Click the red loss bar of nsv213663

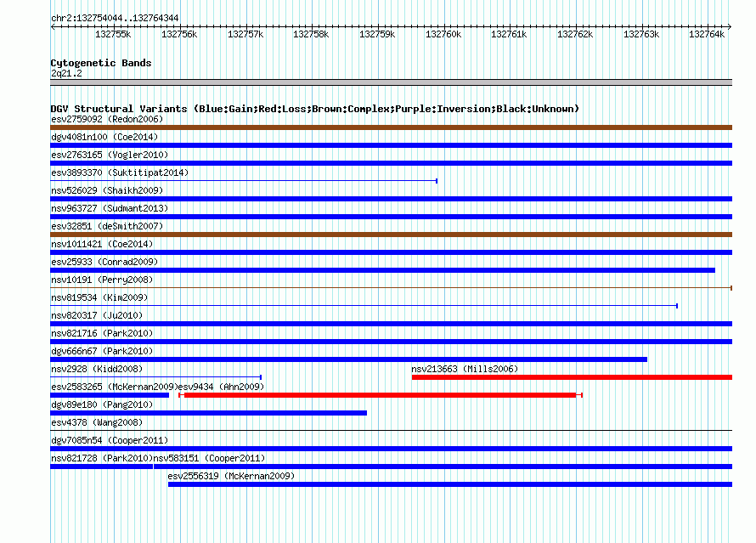572,377
